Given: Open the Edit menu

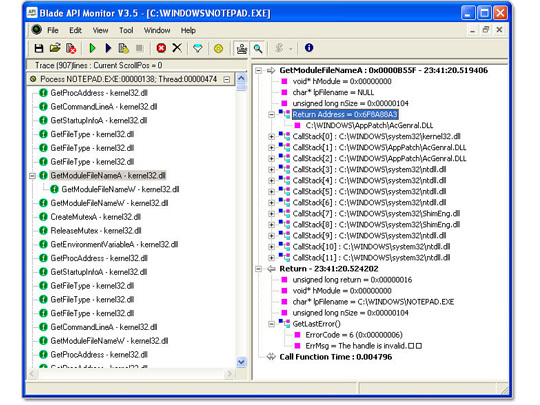Looking at the screenshot, I should 75,30.
